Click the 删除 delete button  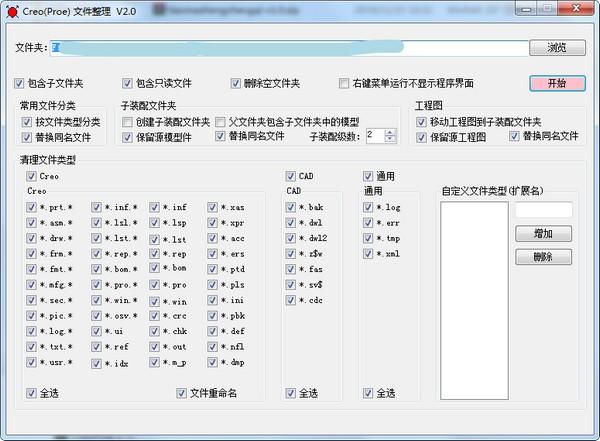(x=543, y=257)
